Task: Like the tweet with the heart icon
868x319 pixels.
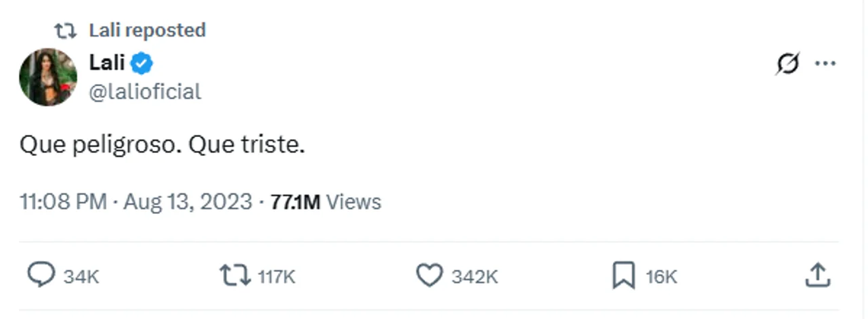Action: click(x=429, y=276)
